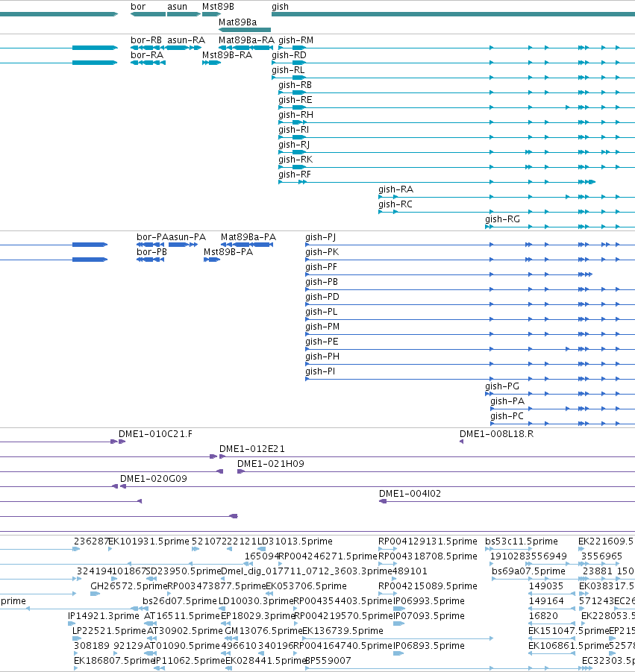Click the gish-RM transcript label
The height and width of the screenshot is (672, 635).
pos(295,40)
